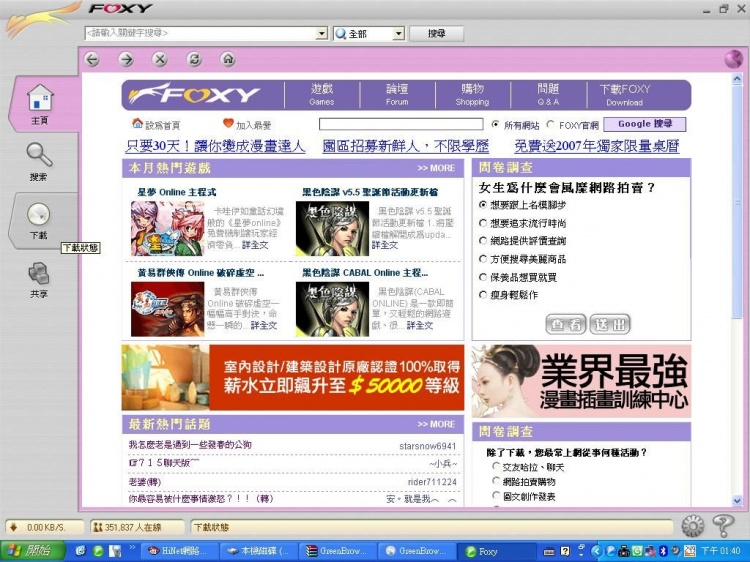This screenshot has height=562, width=750.
Task: Open the 主頁 home tab in sidebar
Action: click(39, 104)
